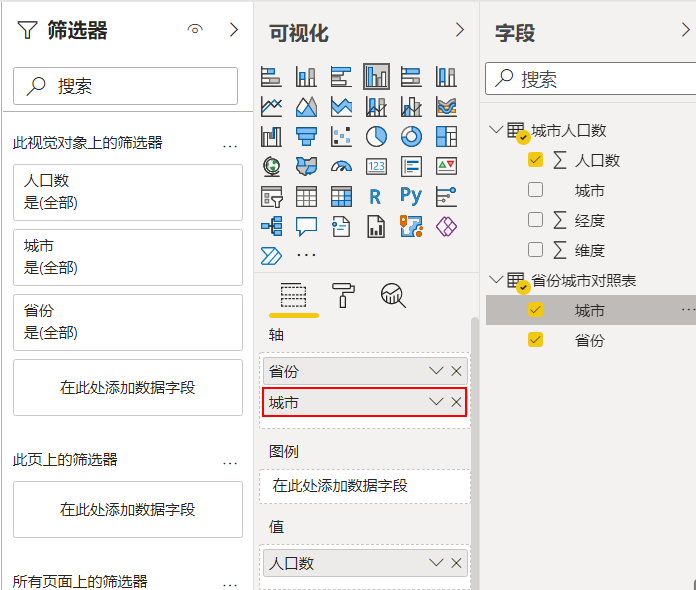Select the KPI visual

pos(446,166)
